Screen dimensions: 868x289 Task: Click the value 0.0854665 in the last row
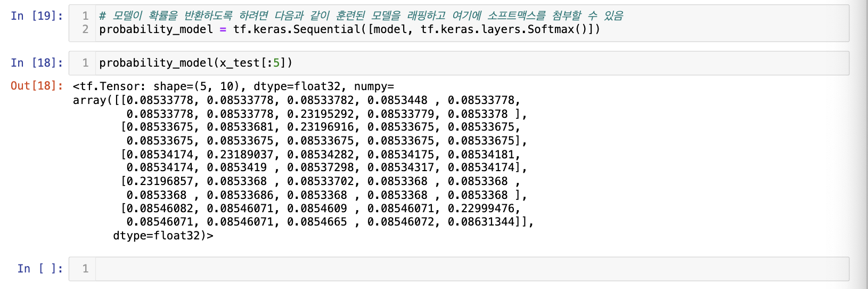(317, 222)
